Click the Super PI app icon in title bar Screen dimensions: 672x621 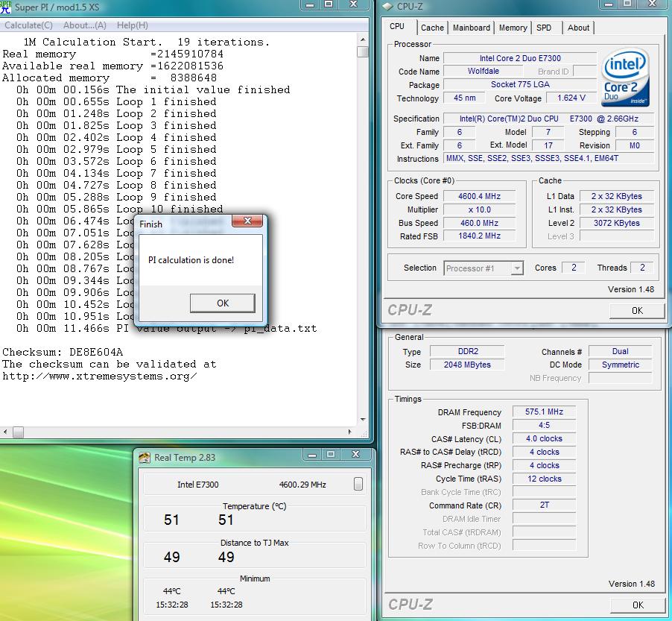5,7
